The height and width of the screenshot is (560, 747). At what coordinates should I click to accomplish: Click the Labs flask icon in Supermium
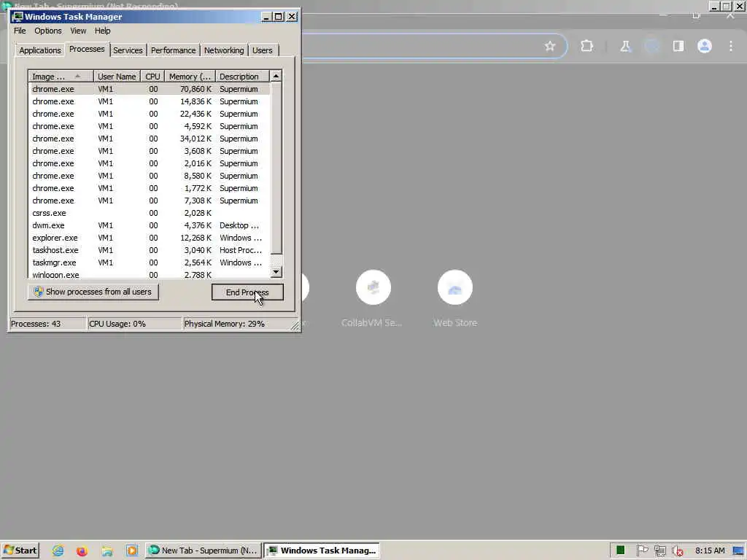coord(625,46)
